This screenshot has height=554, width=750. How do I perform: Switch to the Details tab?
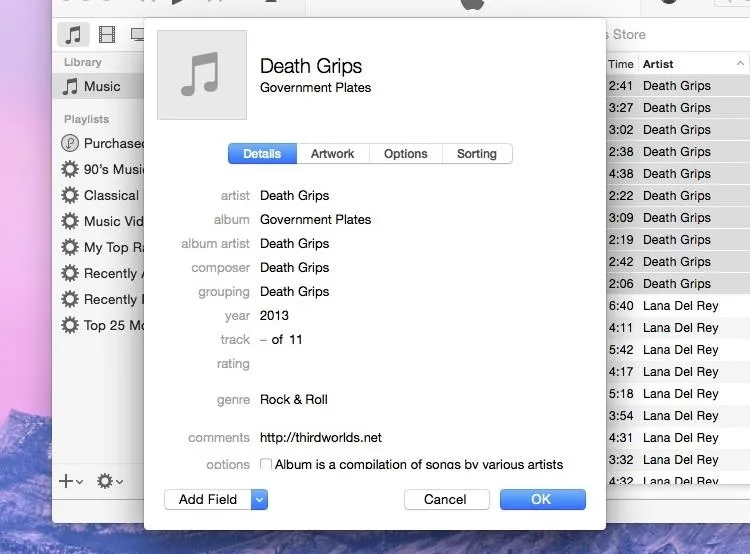pyautogui.click(x=262, y=154)
